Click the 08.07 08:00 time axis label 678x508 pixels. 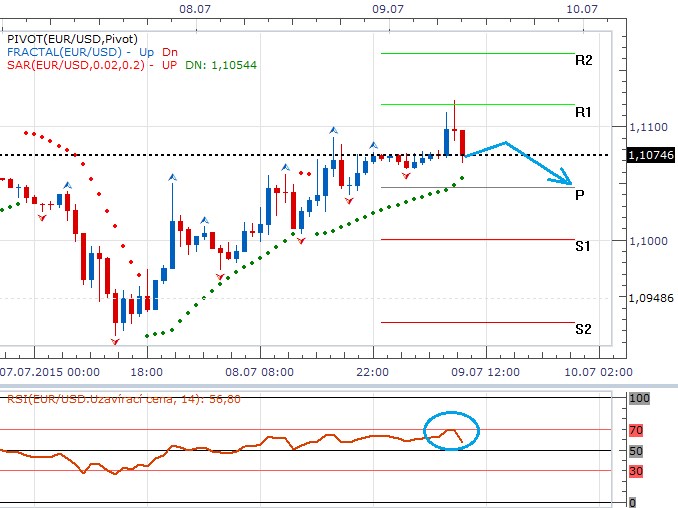[x=259, y=372]
